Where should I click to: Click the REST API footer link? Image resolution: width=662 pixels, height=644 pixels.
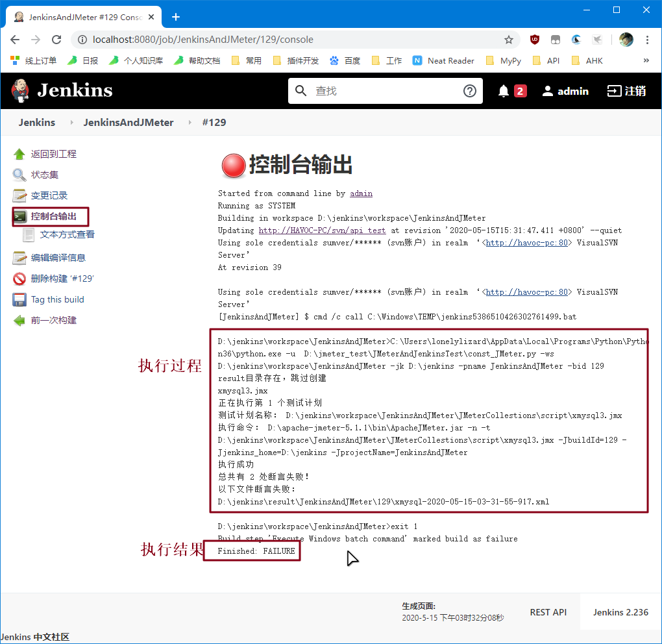[548, 612]
